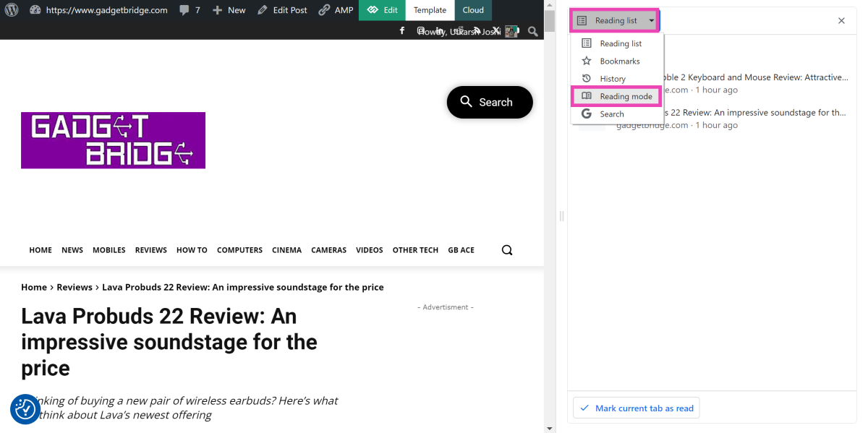Screen dimensions: 868x433
Task: Click the Bookmarks star icon
Action: coord(587,61)
